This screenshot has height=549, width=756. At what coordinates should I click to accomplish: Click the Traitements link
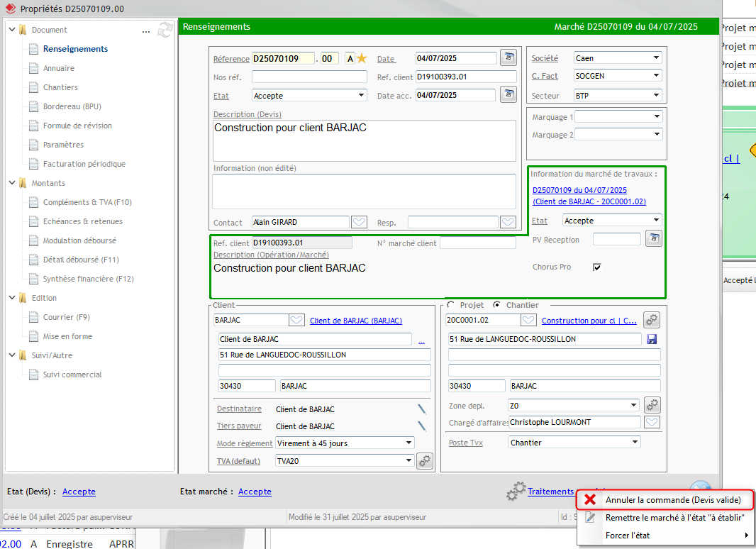pyautogui.click(x=550, y=491)
